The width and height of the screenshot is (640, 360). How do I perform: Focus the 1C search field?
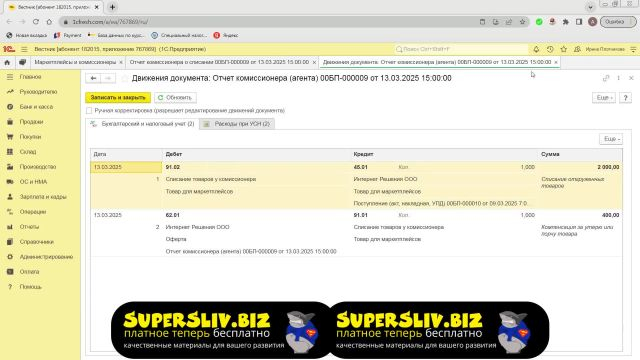[461, 49]
